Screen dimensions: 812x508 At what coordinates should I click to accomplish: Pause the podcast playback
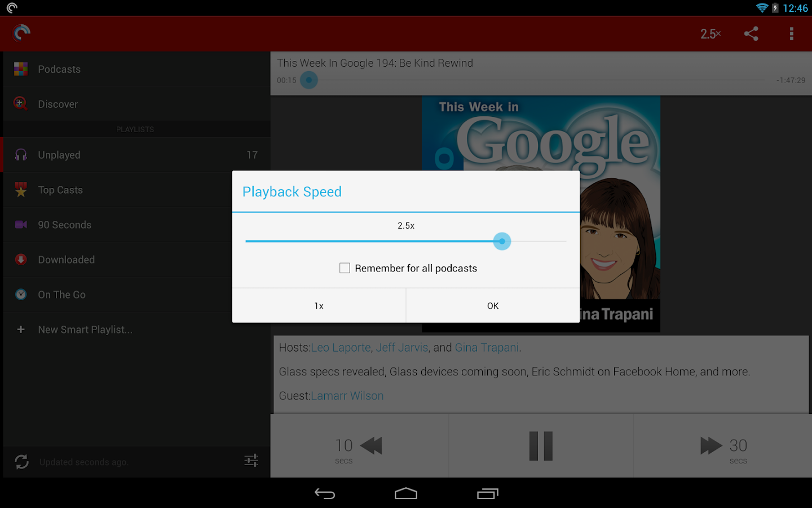click(x=541, y=446)
